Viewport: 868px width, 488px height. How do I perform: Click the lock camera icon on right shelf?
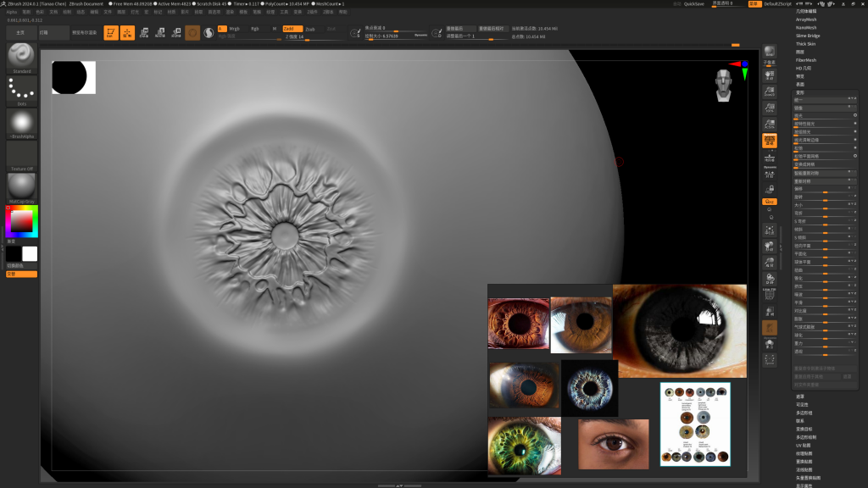click(x=770, y=189)
